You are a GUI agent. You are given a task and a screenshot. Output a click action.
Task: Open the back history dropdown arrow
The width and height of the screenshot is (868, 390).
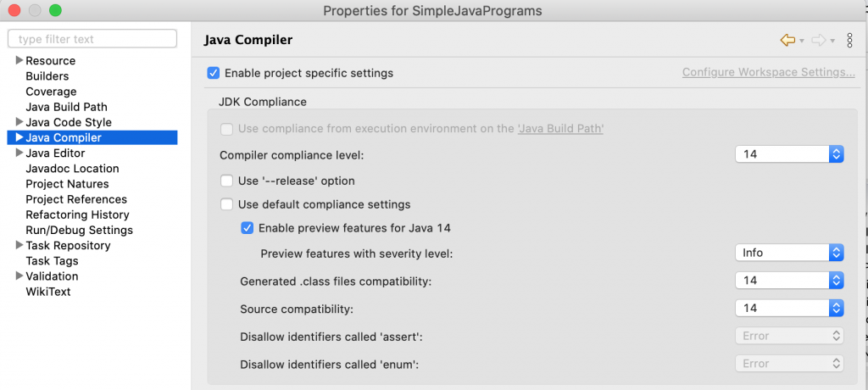tap(802, 41)
